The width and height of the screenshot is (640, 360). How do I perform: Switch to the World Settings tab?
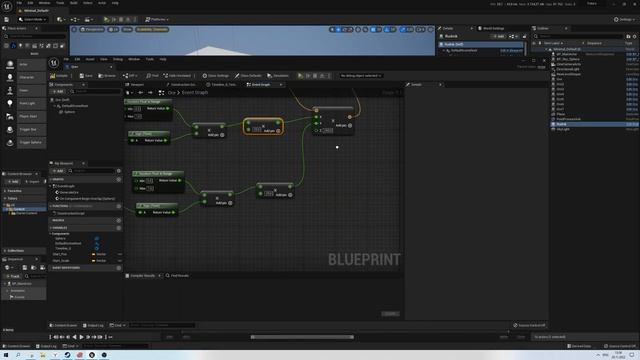tap(491, 28)
